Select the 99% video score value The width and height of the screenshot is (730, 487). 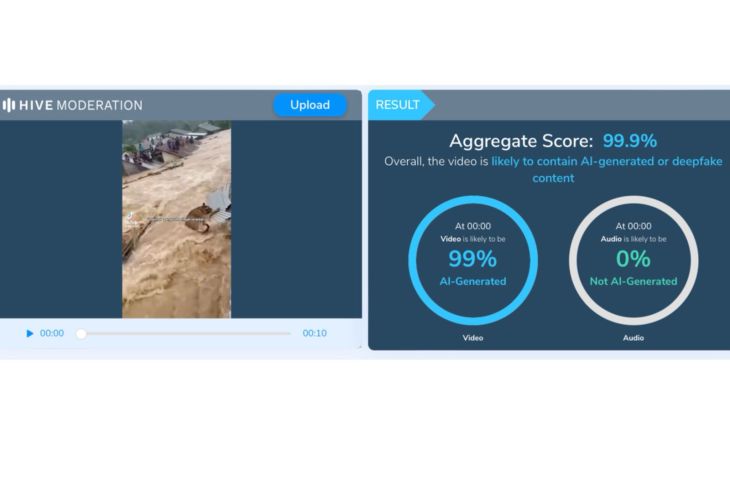473,260
